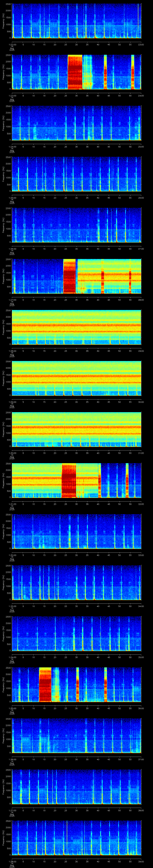Image resolution: width=153 pixels, height=868 pixels.
Task: Click the 1:32:00 start time label
Action: pos(12,555)
